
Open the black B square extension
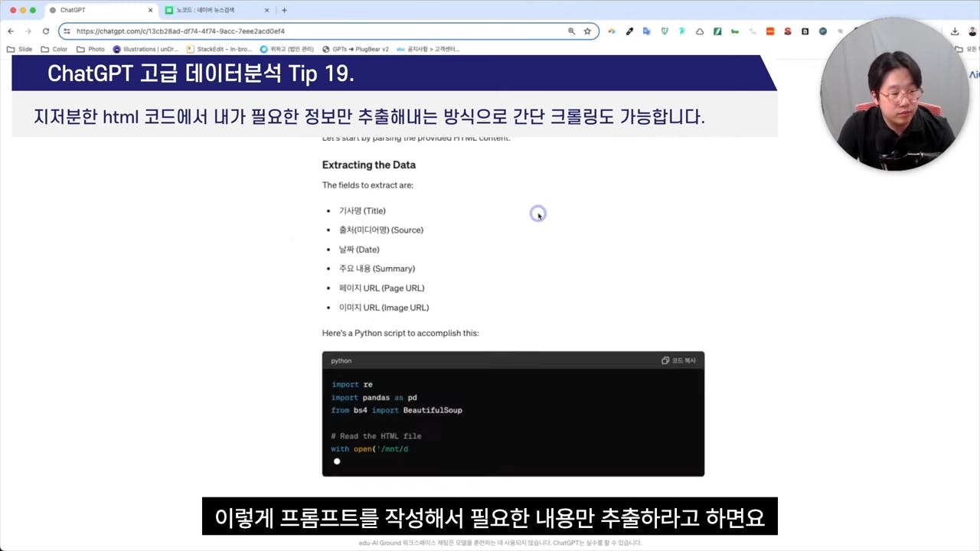pos(805,31)
